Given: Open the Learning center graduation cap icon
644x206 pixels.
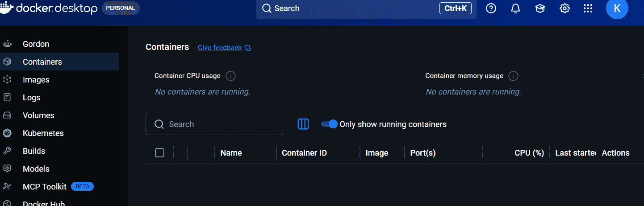Looking at the screenshot, I should pyautogui.click(x=540, y=8).
